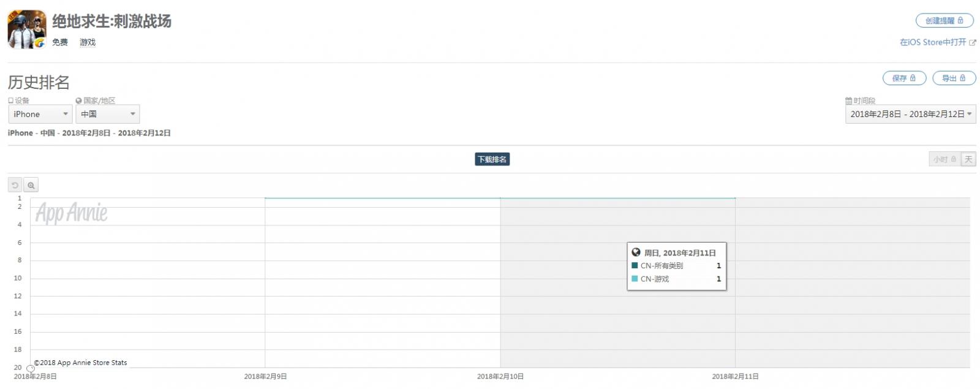Open the 在iOS Store中打开 link
Image resolution: width=980 pixels, height=389 pixels.
pyautogui.click(x=932, y=42)
